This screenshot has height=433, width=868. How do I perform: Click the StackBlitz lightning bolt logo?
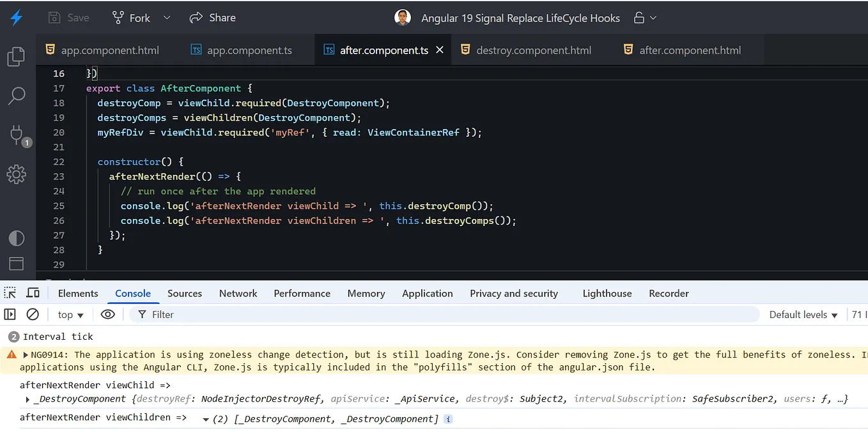[x=17, y=18]
